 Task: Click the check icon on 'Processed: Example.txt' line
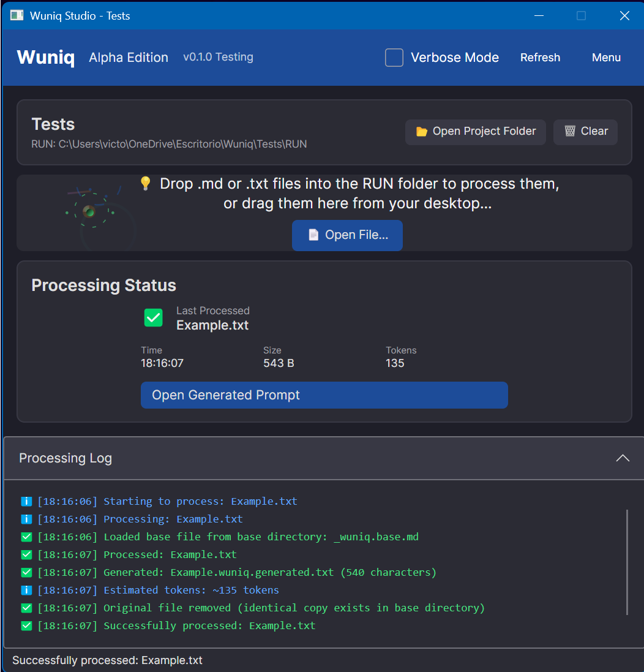point(26,555)
